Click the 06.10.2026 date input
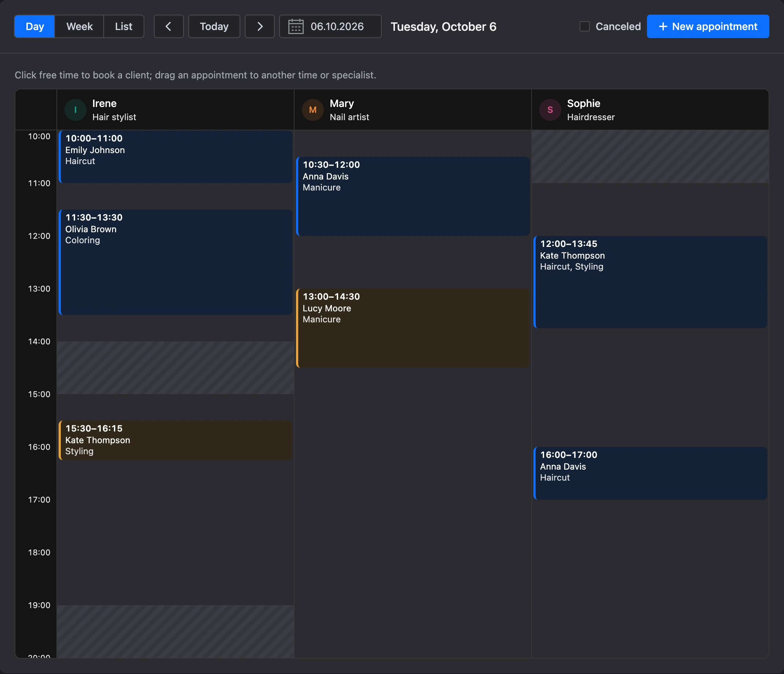Viewport: 784px width, 674px height. point(330,26)
